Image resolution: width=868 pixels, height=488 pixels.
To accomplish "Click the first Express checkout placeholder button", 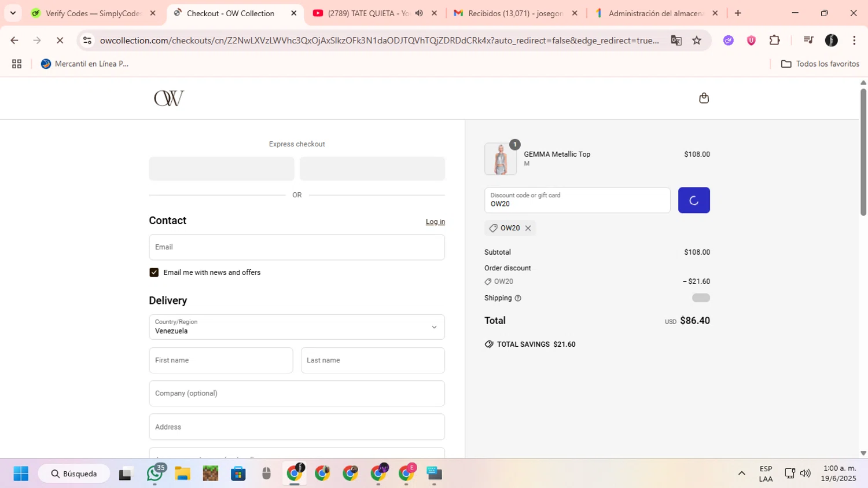I will (222, 168).
